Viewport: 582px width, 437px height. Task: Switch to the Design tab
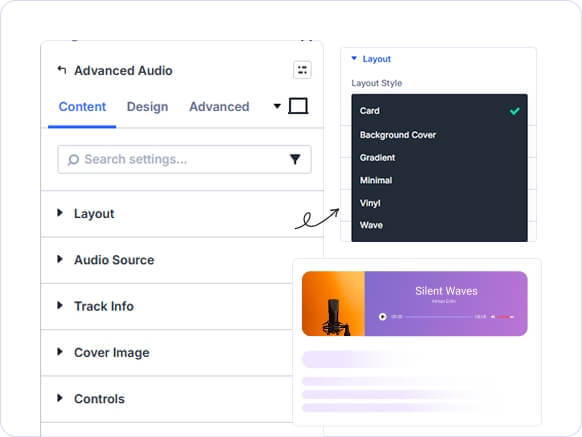pos(147,107)
